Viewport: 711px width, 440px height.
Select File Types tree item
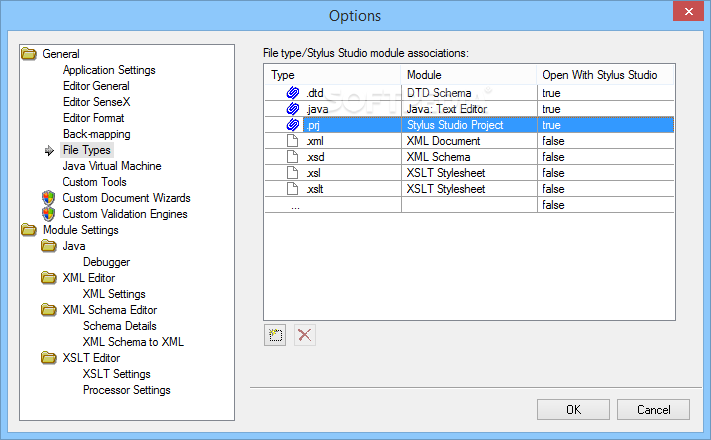[87, 150]
